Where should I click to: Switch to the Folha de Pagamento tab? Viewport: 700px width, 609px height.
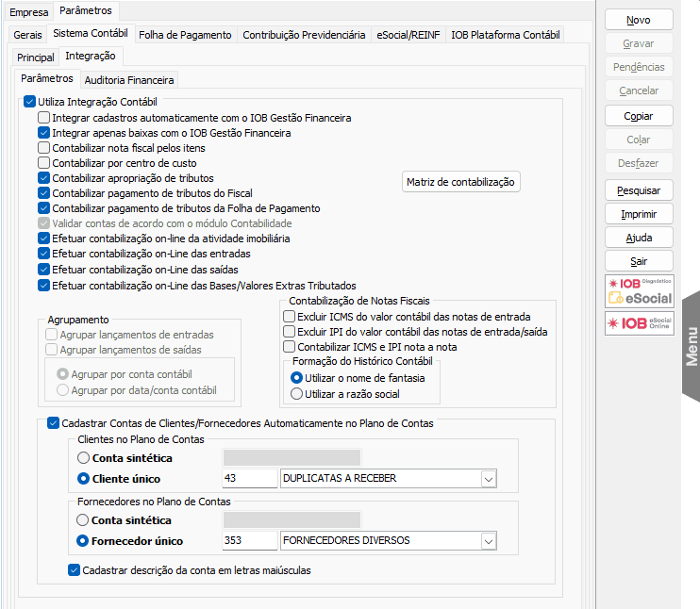click(185, 35)
